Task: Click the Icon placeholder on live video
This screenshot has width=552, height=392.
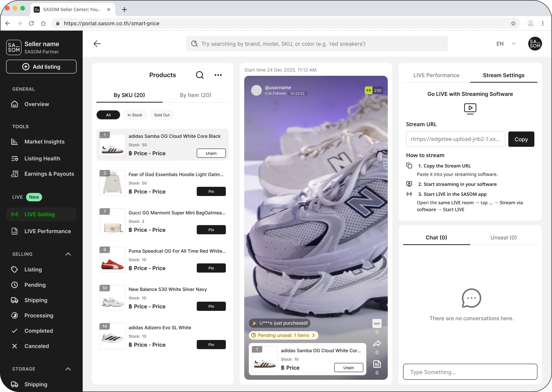Action: point(377,323)
